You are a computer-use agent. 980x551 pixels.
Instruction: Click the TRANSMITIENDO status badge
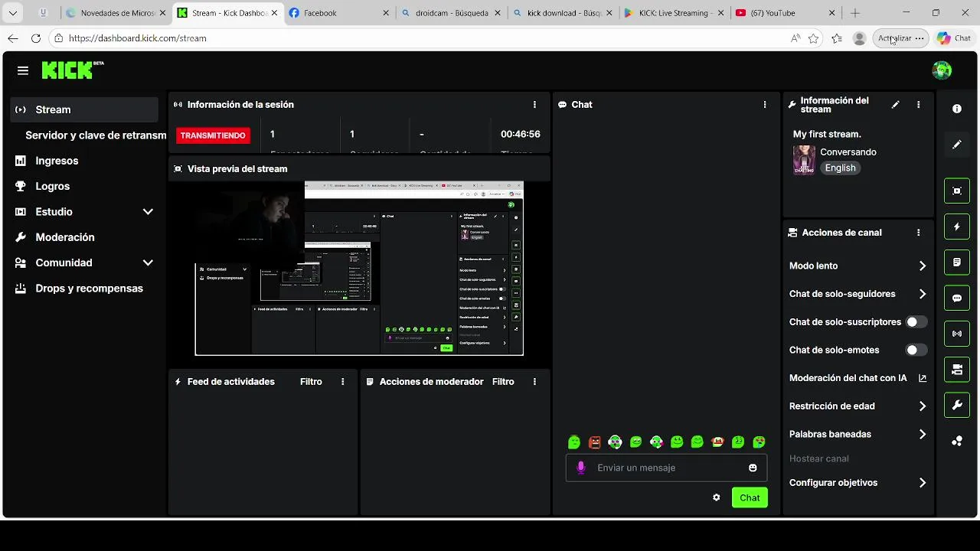[x=213, y=135]
